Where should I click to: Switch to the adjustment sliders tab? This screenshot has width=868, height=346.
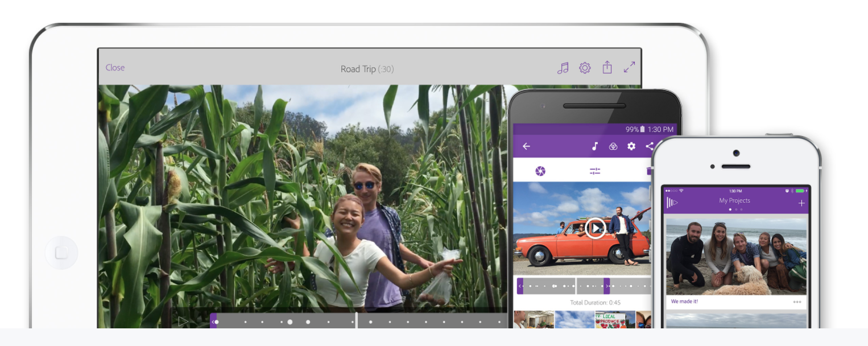tap(595, 171)
